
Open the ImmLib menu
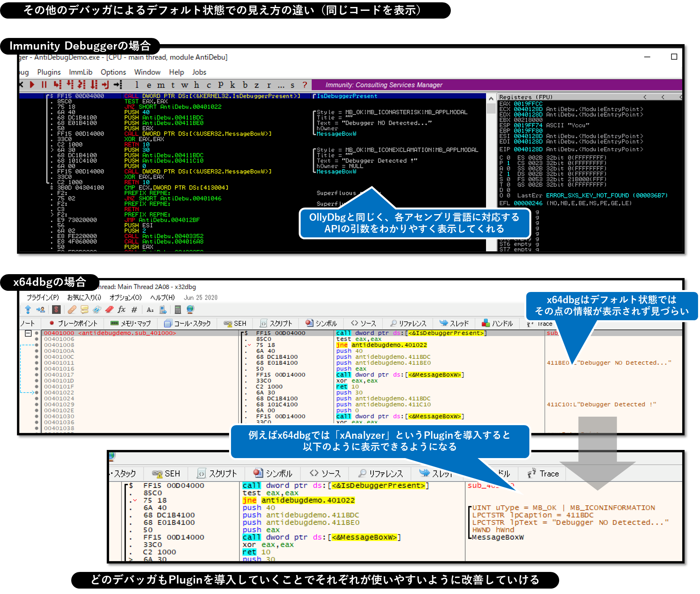80,72
